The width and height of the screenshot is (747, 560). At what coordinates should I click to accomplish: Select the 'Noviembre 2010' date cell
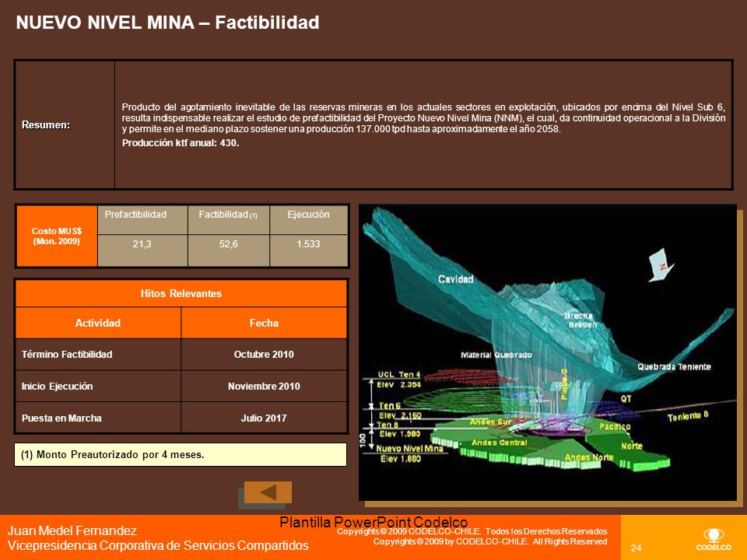pos(264,387)
